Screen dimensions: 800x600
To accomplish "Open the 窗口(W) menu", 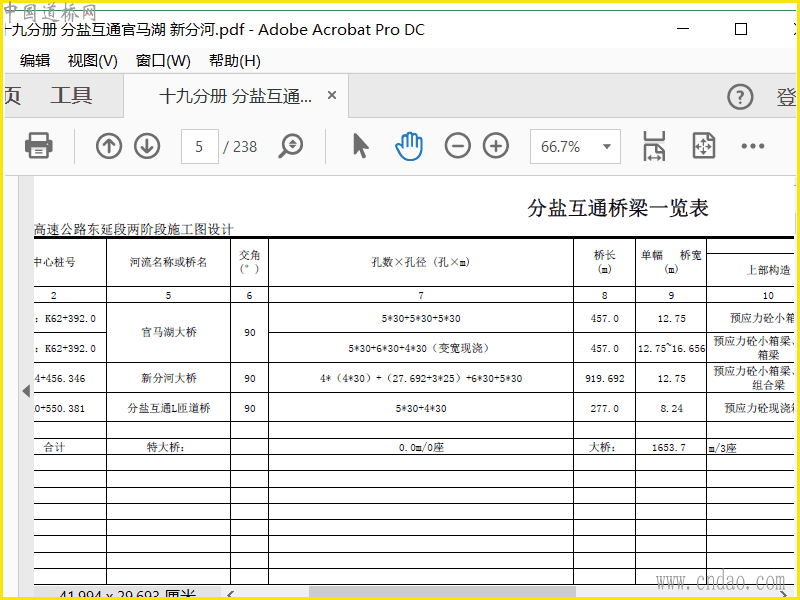I will pos(163,61).
